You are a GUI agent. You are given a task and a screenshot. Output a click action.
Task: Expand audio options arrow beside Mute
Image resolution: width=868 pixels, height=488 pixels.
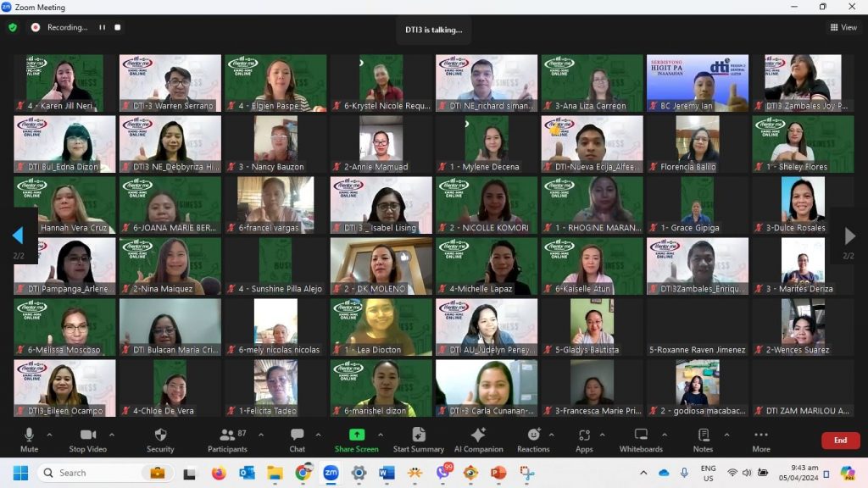tap(49, 435)
